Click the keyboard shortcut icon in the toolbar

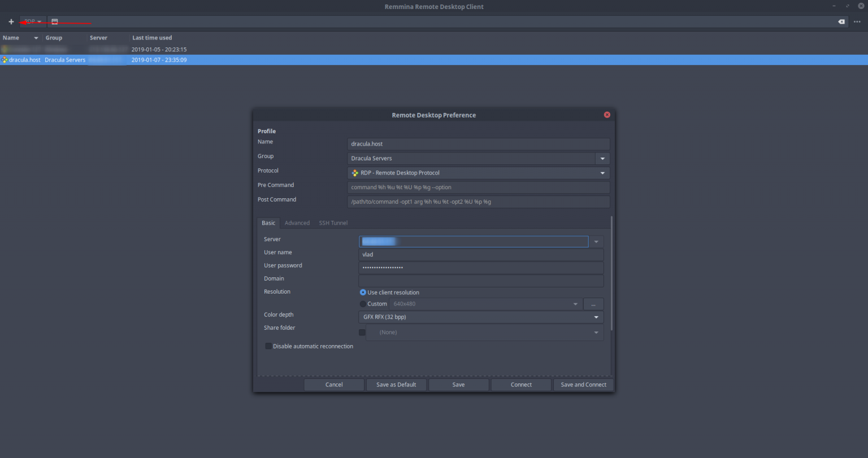[54, 21]
